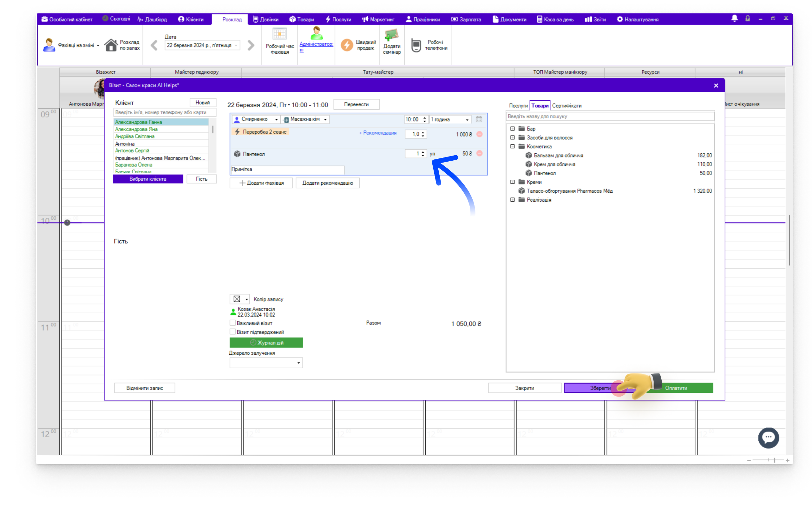
Task: Click the Новий client button
Action: (203, 103)
